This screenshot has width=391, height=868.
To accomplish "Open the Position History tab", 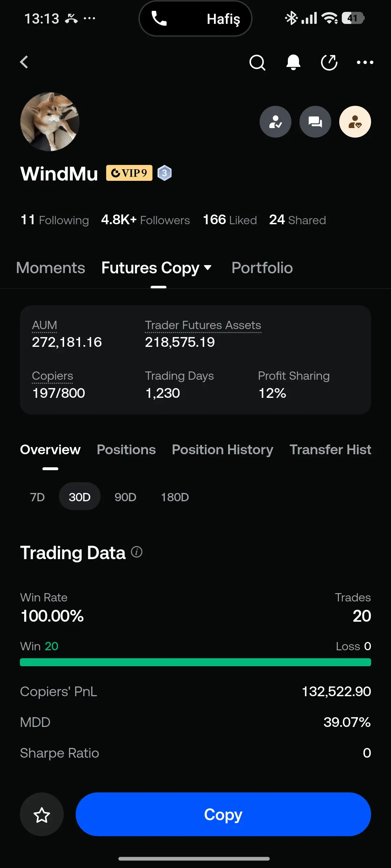I will [223, 450].
